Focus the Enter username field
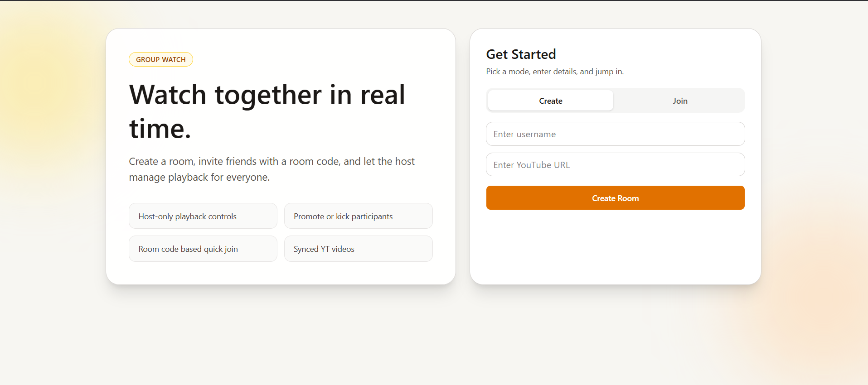The width and height of the screenshot is (868, 385). click(x=615, y=134)
